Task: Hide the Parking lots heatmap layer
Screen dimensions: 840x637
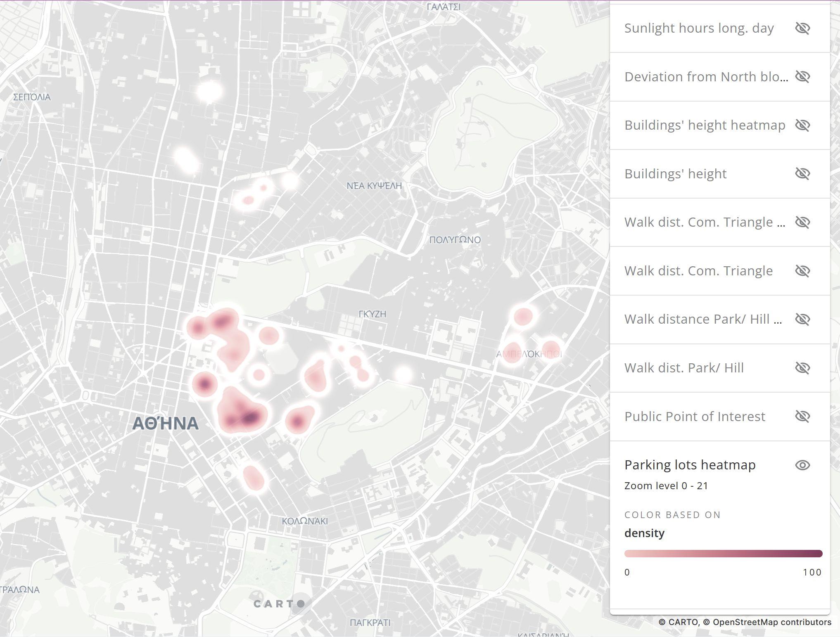Action: point(802,465)
